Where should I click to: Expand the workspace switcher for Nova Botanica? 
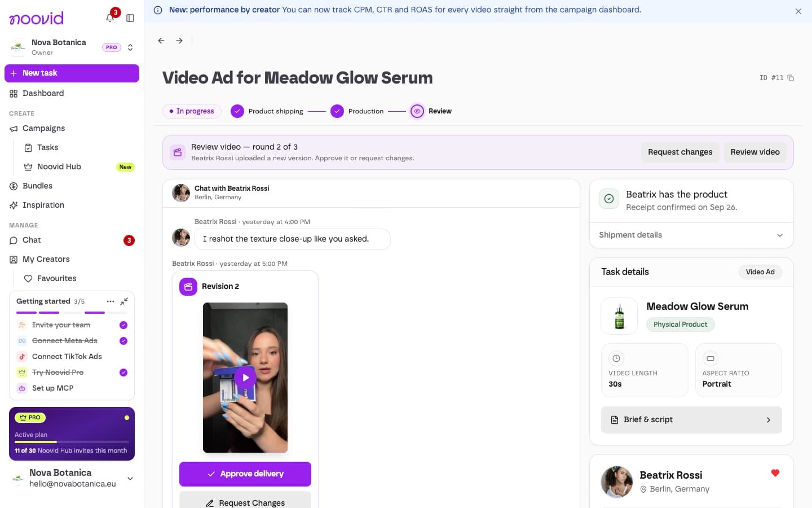coord(130,47)
